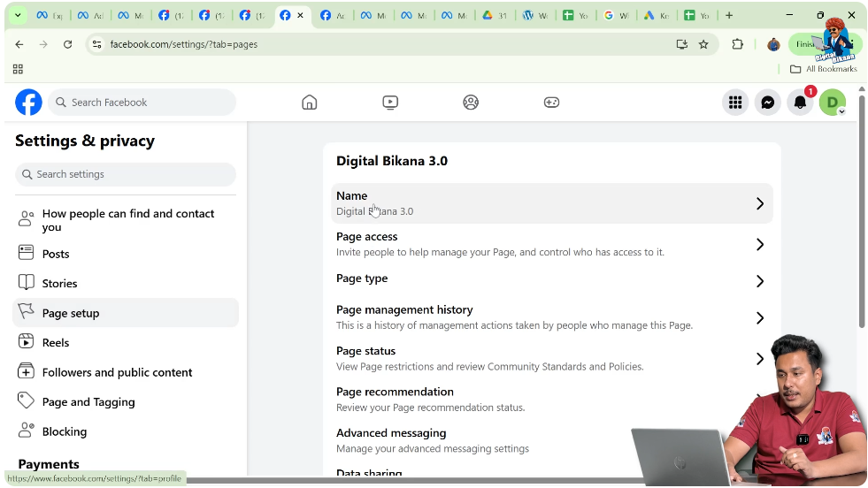Open the Extensions puzzle icon

pyautogui.click(x=737, y=44)
